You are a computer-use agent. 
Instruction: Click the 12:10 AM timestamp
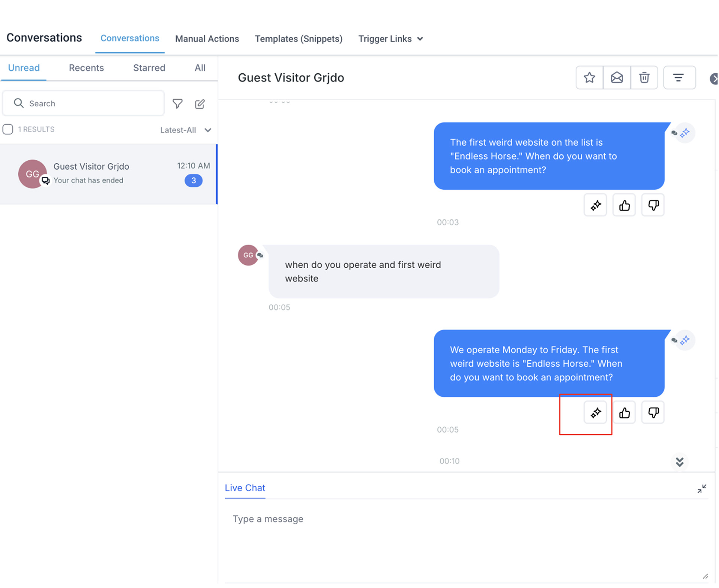[193, 166]
